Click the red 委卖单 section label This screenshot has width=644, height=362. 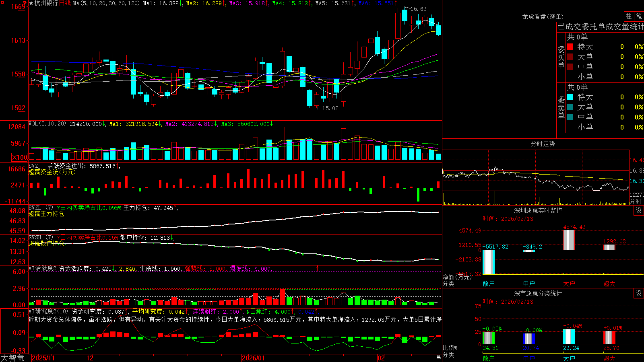point(561,107)
